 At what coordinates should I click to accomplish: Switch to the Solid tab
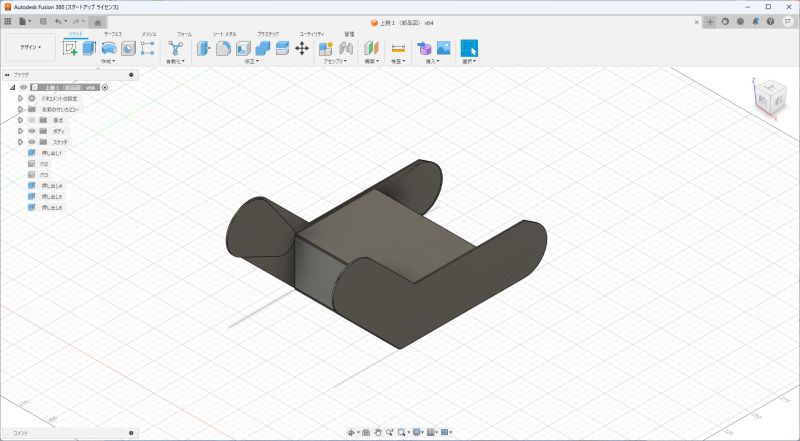coord(76,34)
